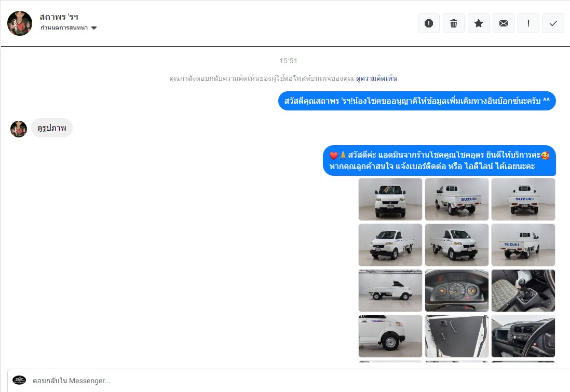
Task: Open the dashboard gauge cluster photo
Action: [x=456, y=290]
